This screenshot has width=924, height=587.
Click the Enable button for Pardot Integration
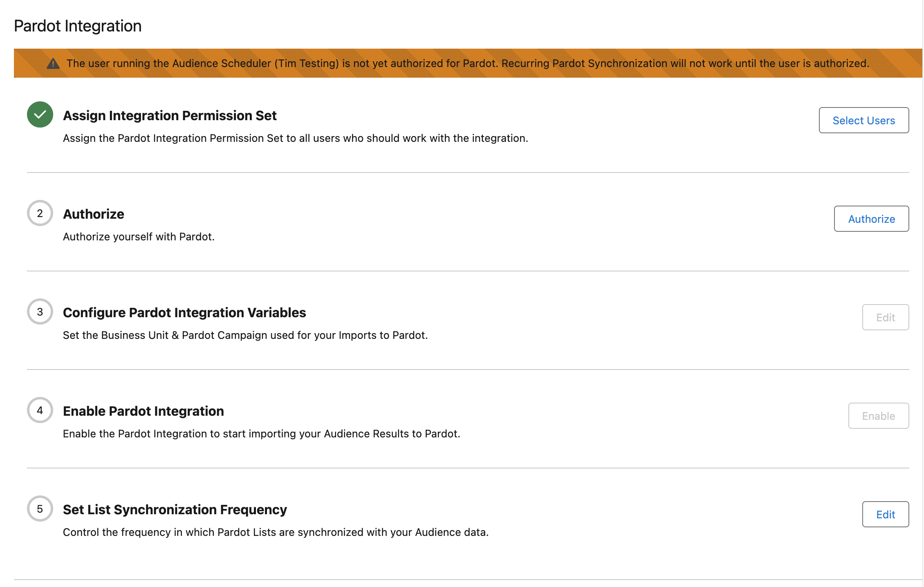(x=878, y=416)
